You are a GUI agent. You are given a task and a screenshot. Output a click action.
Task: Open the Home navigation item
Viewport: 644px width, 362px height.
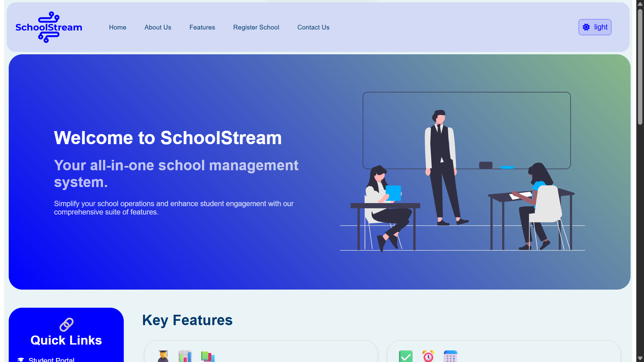click(x=117, y=27)
